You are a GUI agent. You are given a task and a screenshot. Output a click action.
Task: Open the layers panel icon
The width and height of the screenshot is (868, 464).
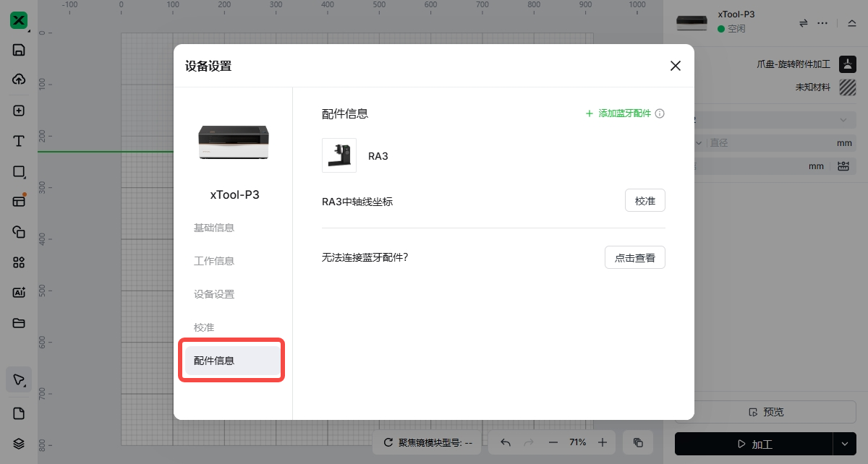[x=19, y=443]
